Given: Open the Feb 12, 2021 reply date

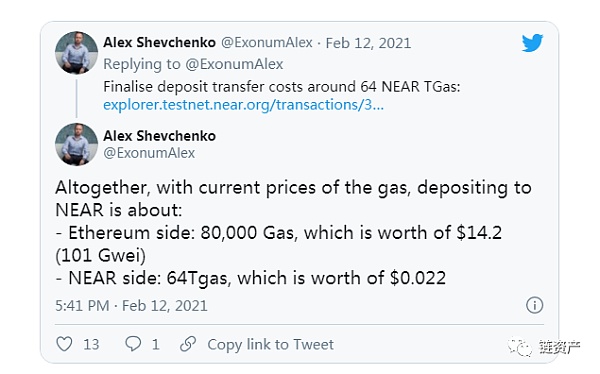Looking at the screenshot, I should 368,43.
